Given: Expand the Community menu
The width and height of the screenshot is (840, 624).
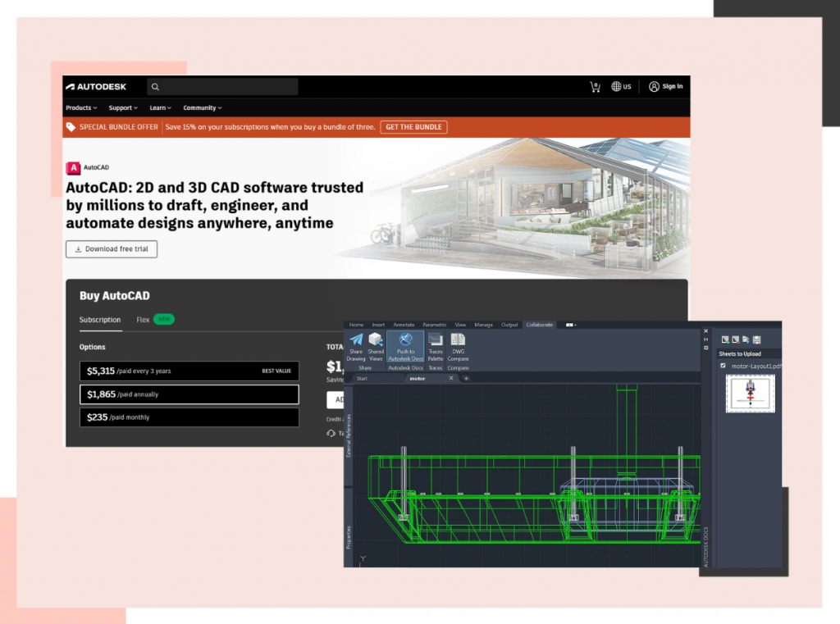Looking at the screenshot, I should tap(203, 107).
